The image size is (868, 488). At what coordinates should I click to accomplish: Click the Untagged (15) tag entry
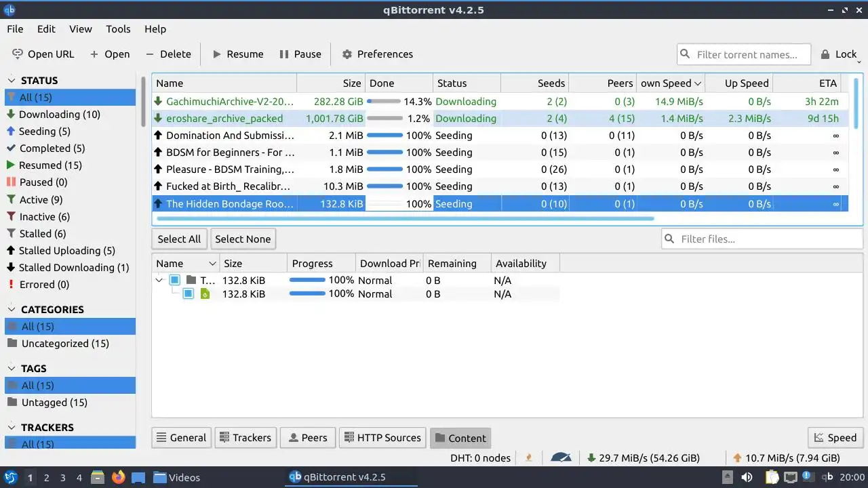(x=71, y=403)
